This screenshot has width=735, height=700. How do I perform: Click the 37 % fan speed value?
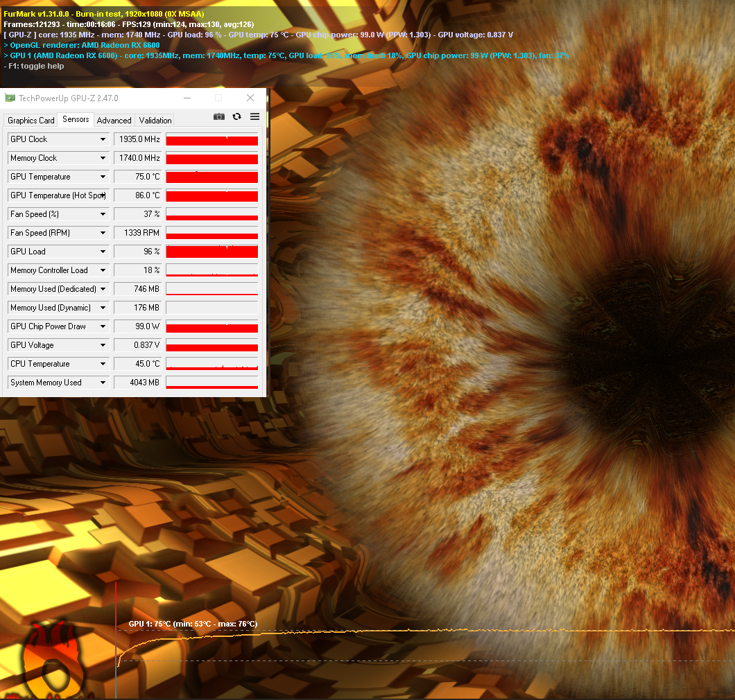(x=138, y=214)
